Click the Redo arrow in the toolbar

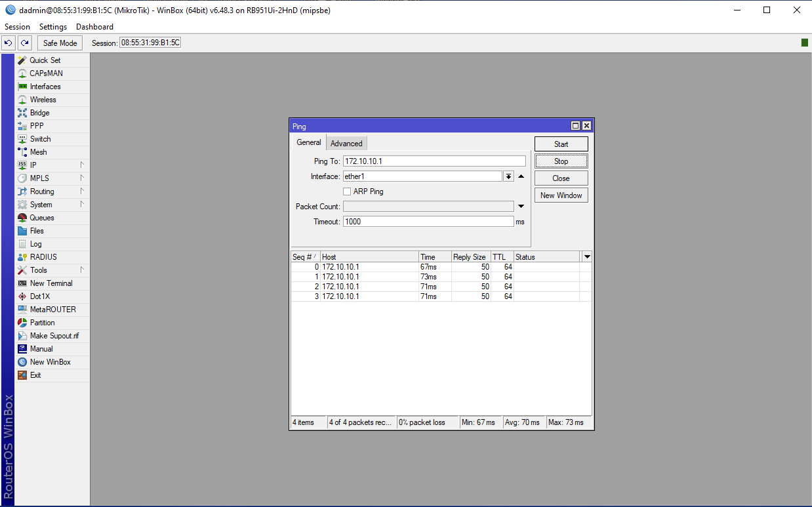coord(24,43)
